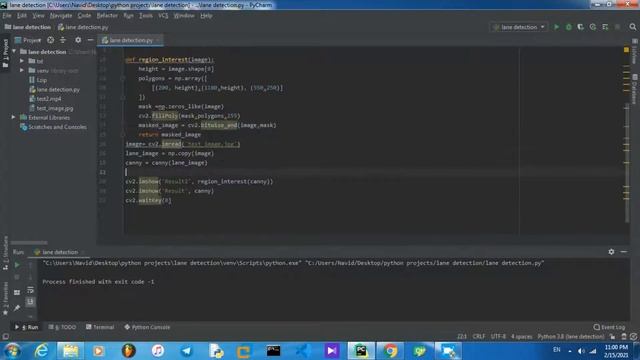Open the Help menu

[x=206, y=16]
